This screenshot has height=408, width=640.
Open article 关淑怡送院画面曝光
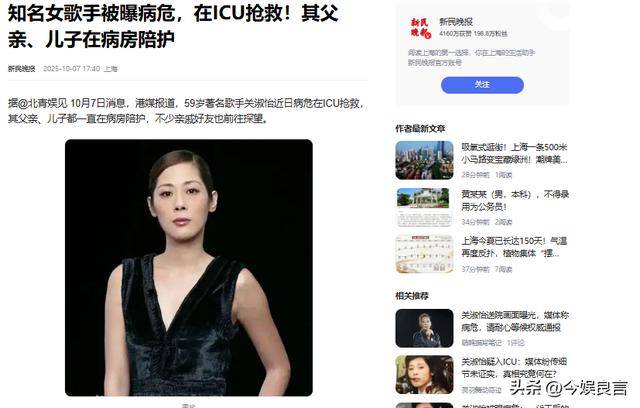pyautogui.click(x=515, y=321)
